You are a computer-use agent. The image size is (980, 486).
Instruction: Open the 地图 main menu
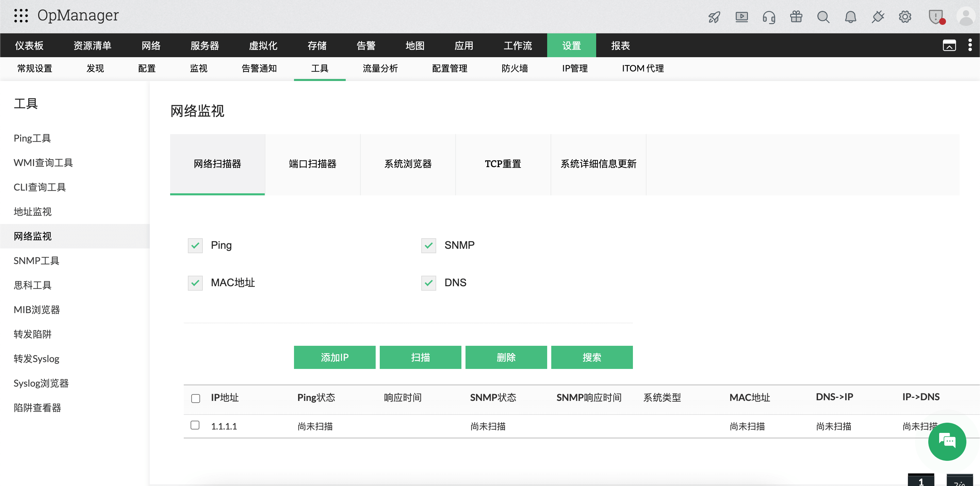pos(415,45)
